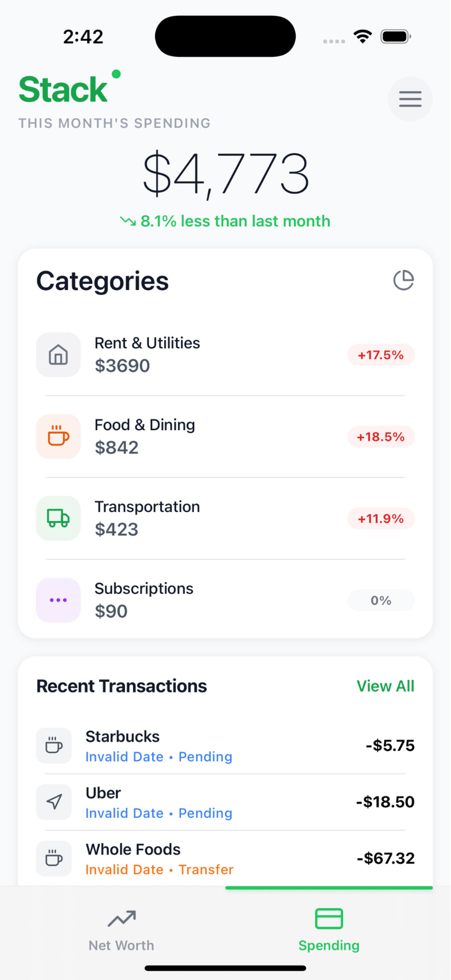Tap the Rent & Utilities house icon

58,354
